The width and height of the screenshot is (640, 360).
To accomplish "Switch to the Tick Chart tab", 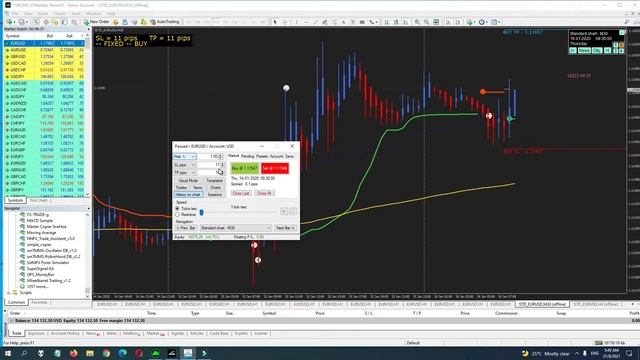I will [38, 200].
